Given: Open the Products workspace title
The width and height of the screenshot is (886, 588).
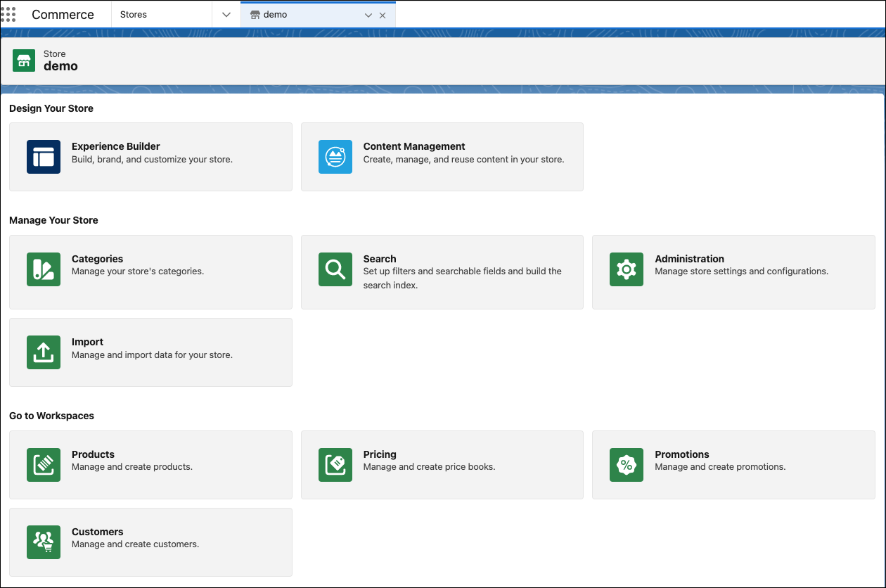Looking at the screenshot, I should coord(93,454).
